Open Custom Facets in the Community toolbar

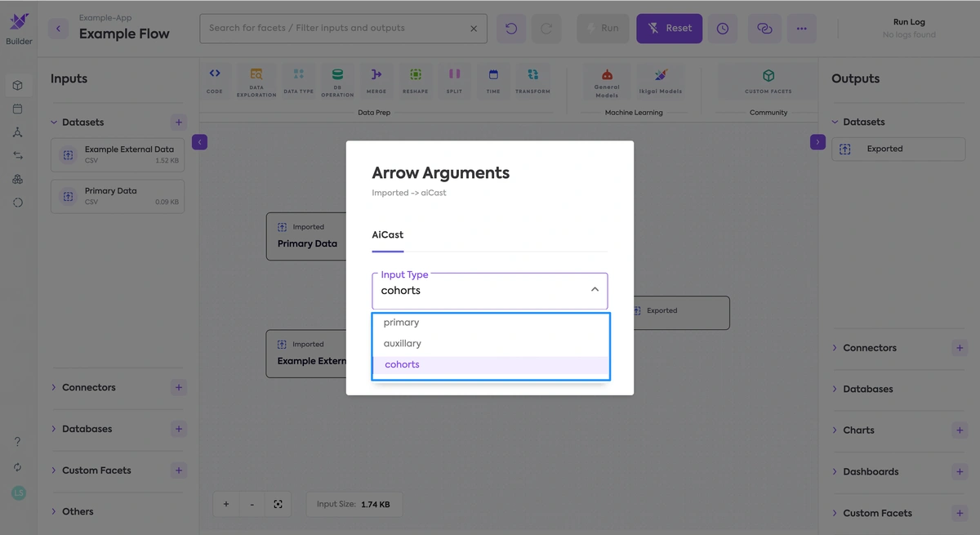coord(768,82)
